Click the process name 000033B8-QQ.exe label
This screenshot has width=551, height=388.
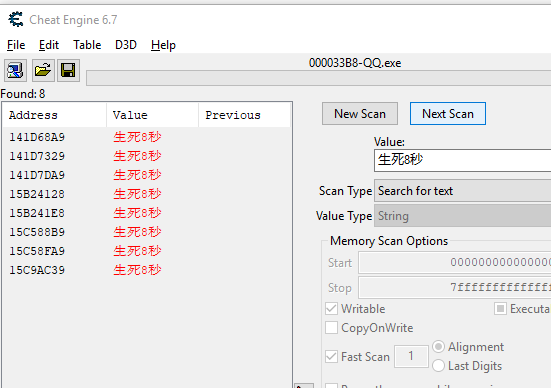[x=355, y=63]
